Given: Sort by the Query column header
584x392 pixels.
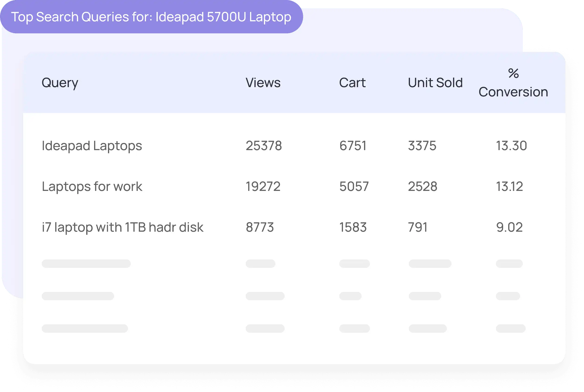Looking at the screenshot, I should point(60,83).
